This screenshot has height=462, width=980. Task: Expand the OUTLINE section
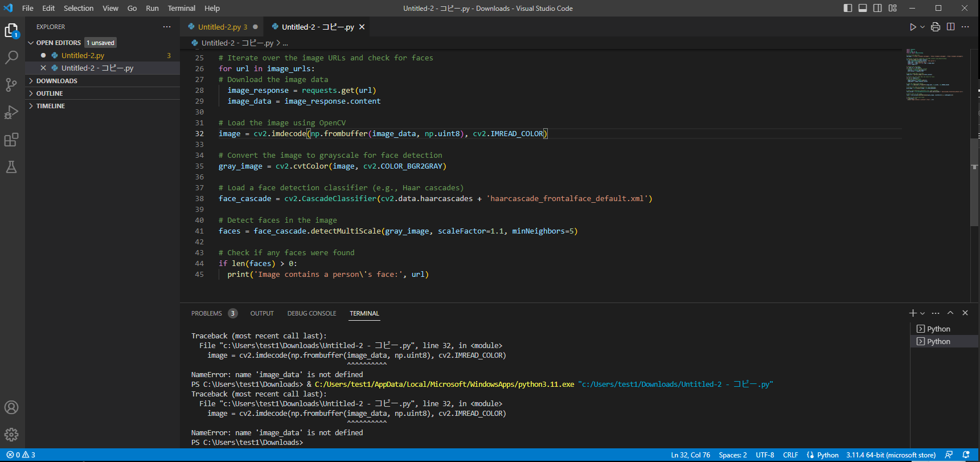(x=50, y=93)
